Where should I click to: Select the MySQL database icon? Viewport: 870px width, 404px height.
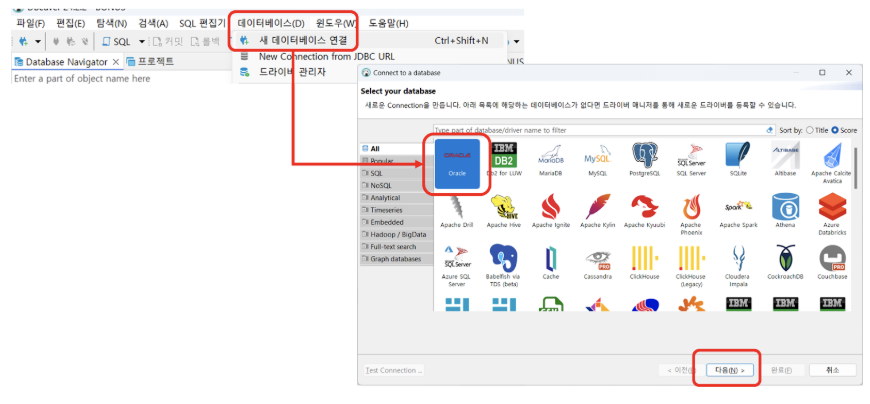pyautogui.click(x=597, y=158)
